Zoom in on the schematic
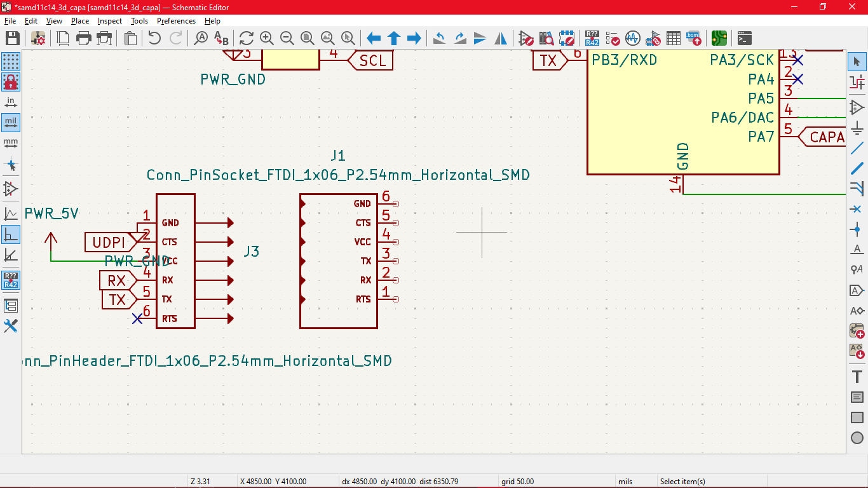This screenshot has height=488, width=868. (x=267, y=38)
